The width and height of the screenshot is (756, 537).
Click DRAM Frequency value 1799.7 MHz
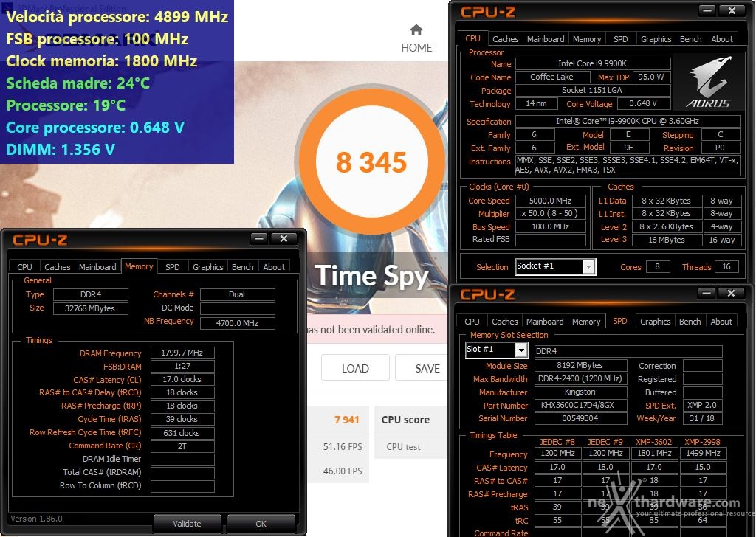pyautogui.click(x=182, y=353)
